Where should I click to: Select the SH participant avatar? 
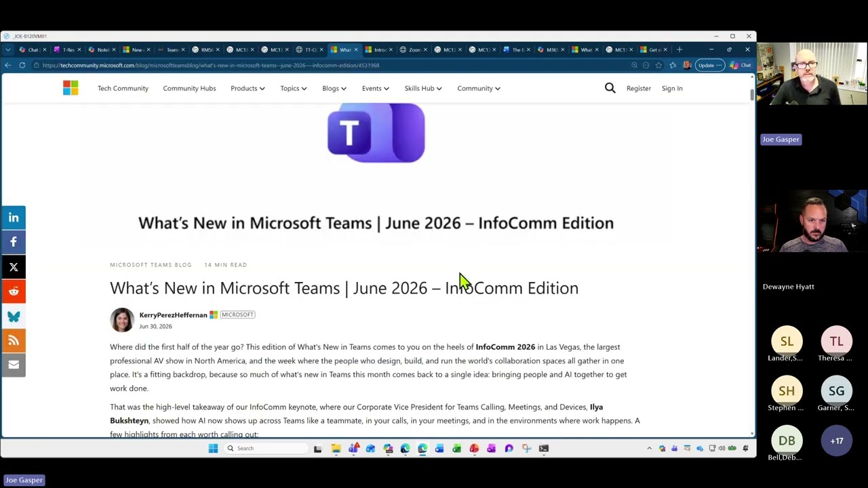click(787, 391)
